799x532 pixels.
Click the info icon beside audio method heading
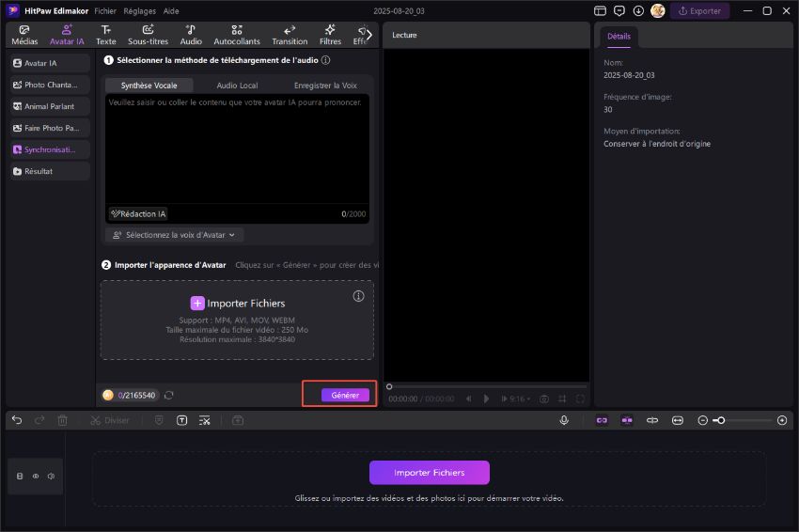click(x=325, y=60)
